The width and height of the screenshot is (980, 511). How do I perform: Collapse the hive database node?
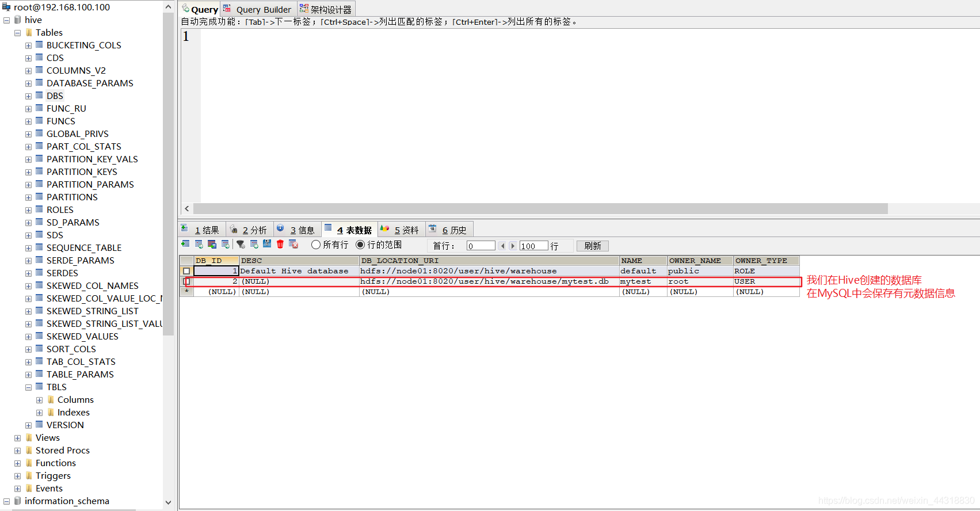pos(6,20)
